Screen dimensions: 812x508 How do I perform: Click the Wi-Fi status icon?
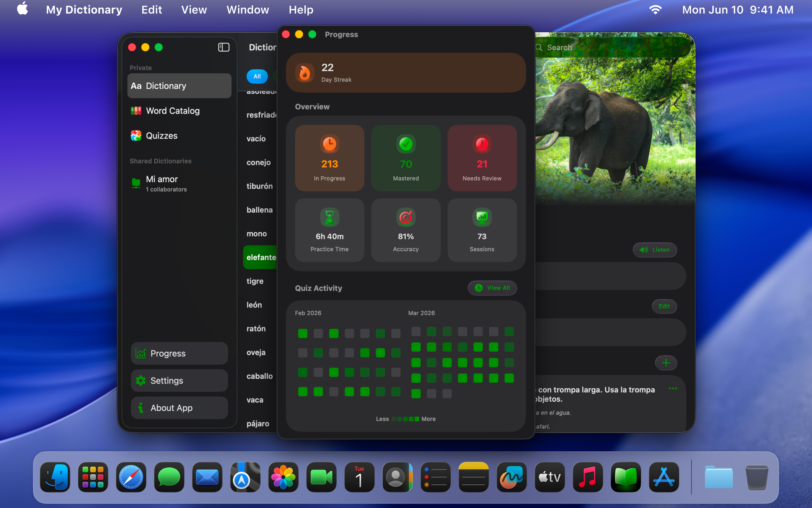pyautogui.click(x=655, y=9)
